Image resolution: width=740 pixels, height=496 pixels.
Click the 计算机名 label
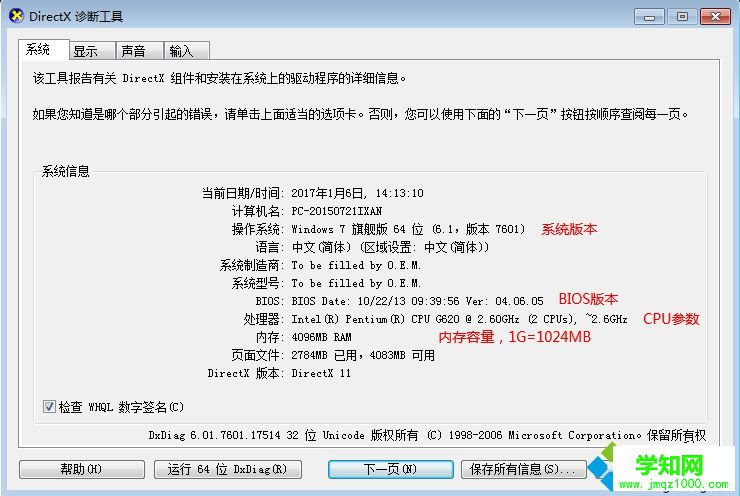pos(258,211)
